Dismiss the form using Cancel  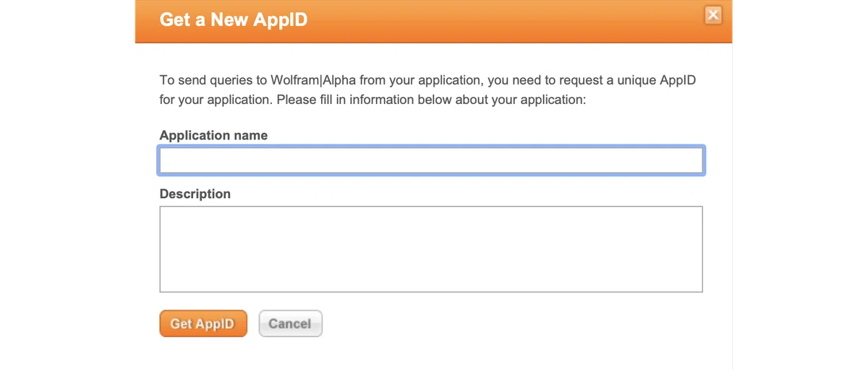tap(290, 324)
